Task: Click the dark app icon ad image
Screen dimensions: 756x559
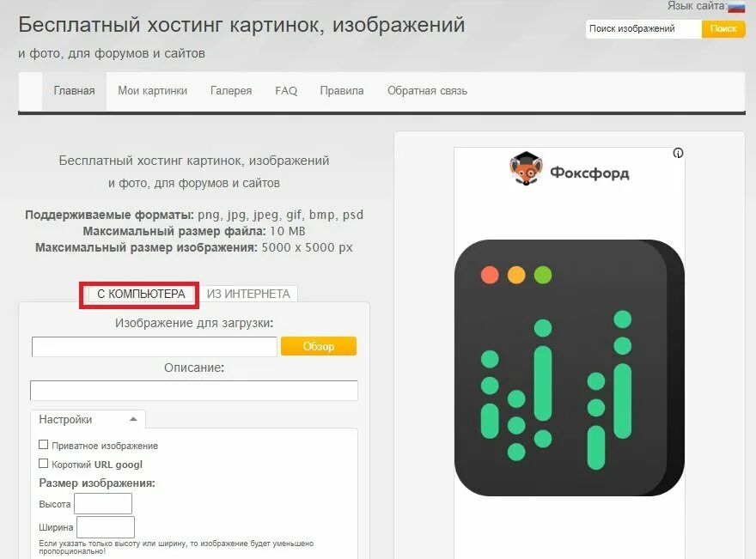Action: point(570,368)
